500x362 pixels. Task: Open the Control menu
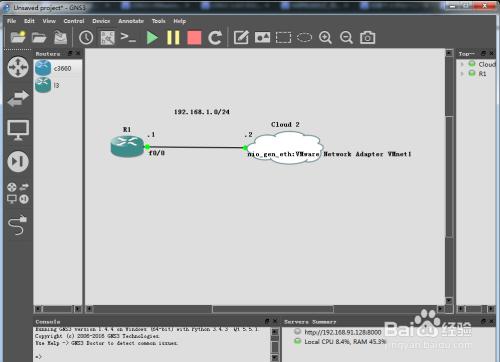74,21
